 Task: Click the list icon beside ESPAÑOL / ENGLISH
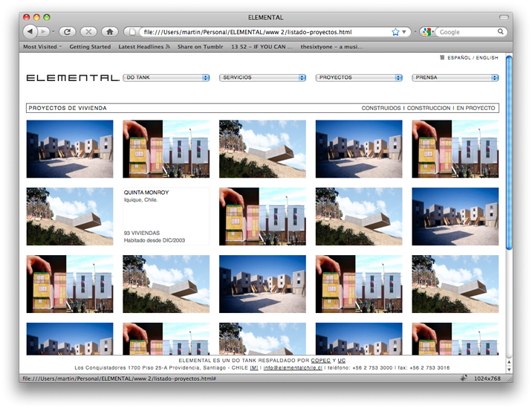coord(442,57)
